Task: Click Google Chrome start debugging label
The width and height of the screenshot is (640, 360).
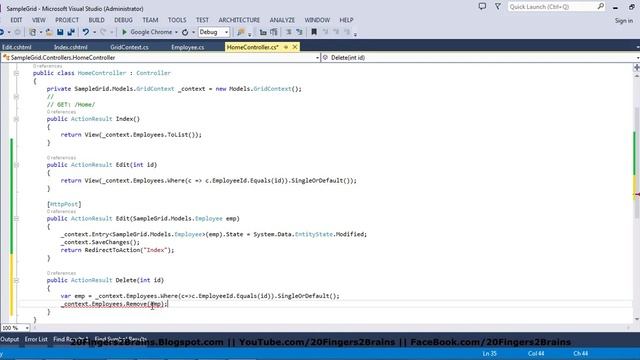Action: 151,32
